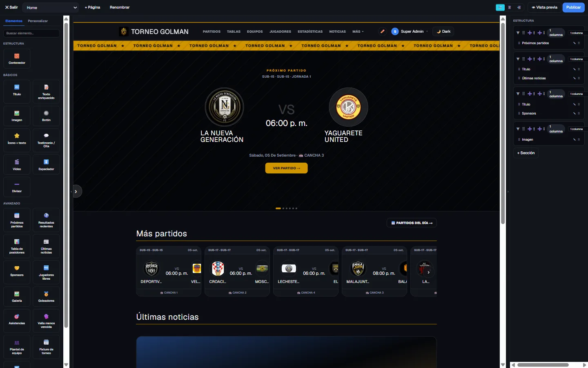Image resolution: width=588 pixels, height=368 pixels.
Task: Select the Tabla de posiciones widget
Action: 17,246
